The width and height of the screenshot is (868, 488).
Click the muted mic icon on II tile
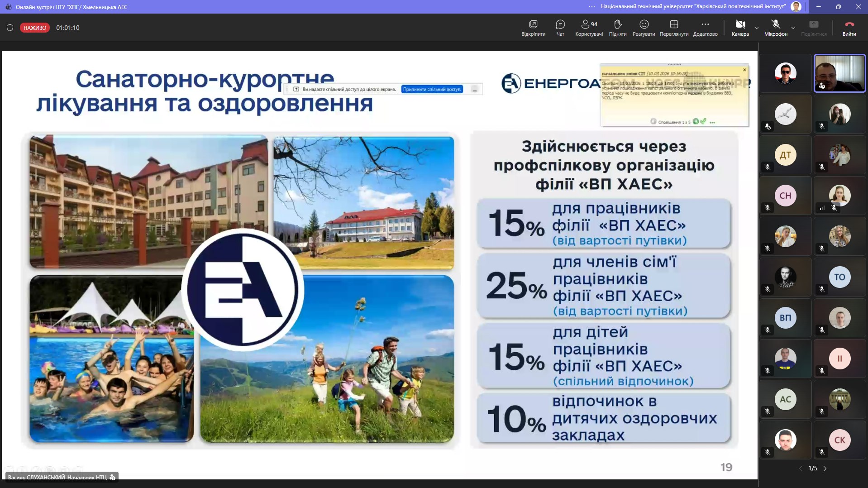(822, 371)
